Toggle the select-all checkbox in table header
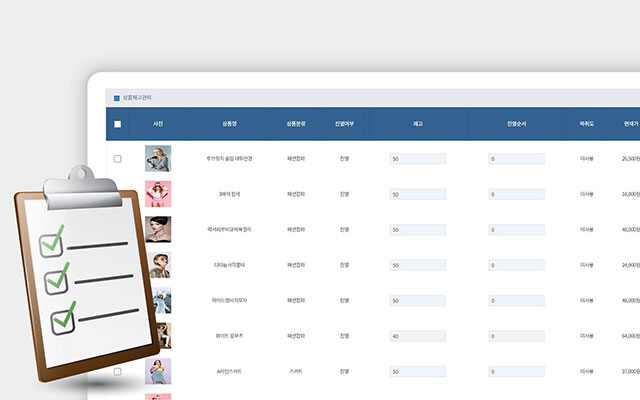This screenshot has width=640, height=400. tap(117, 124)
